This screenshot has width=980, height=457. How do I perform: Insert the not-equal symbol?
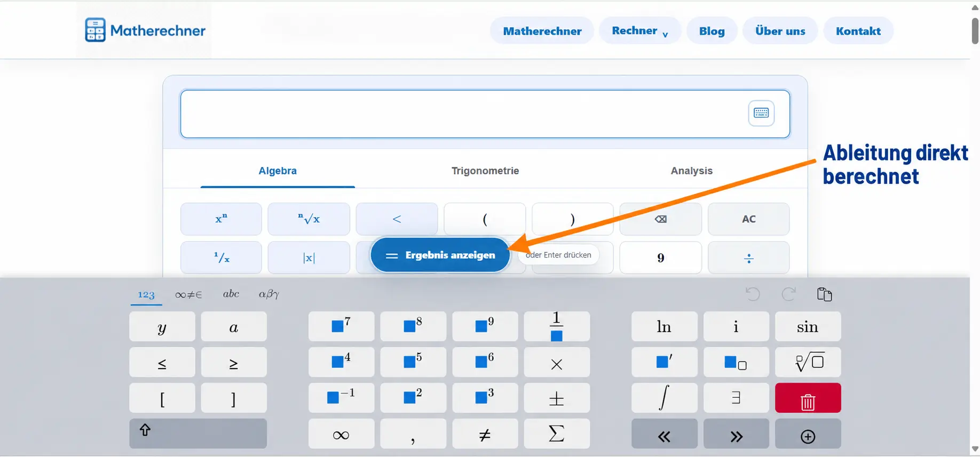(x=485, y=434)
